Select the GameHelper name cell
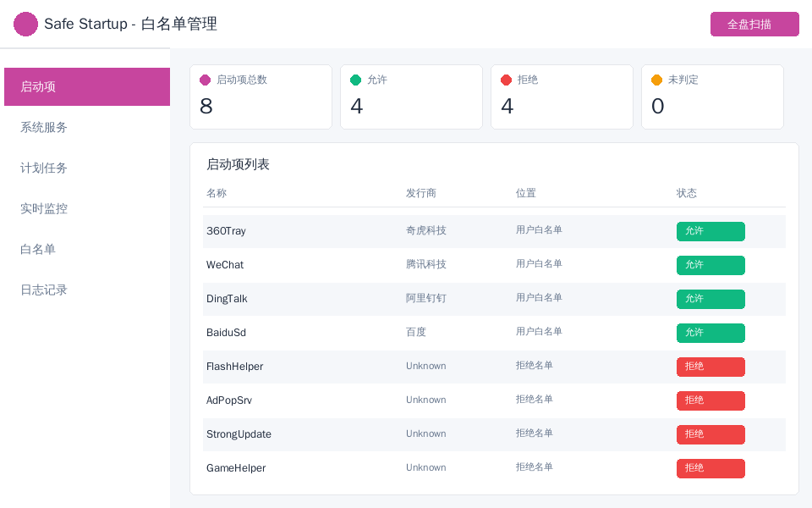Screen dimensions: 812x508 (236, 468)
